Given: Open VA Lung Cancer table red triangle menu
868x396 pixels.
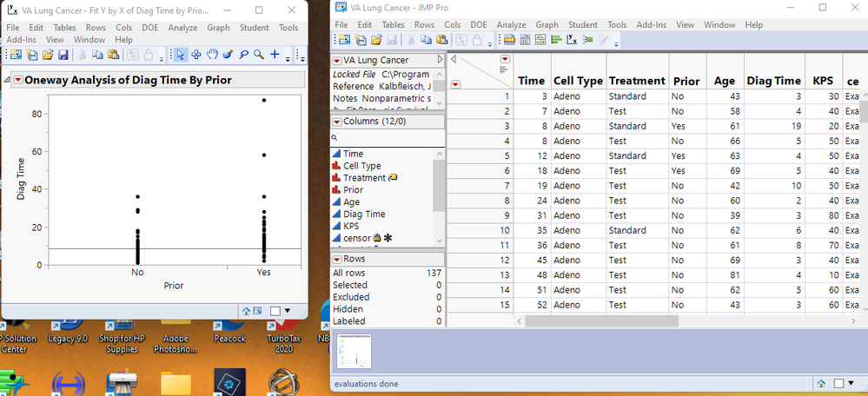Looking at the screenshot, I should point(336,60).
